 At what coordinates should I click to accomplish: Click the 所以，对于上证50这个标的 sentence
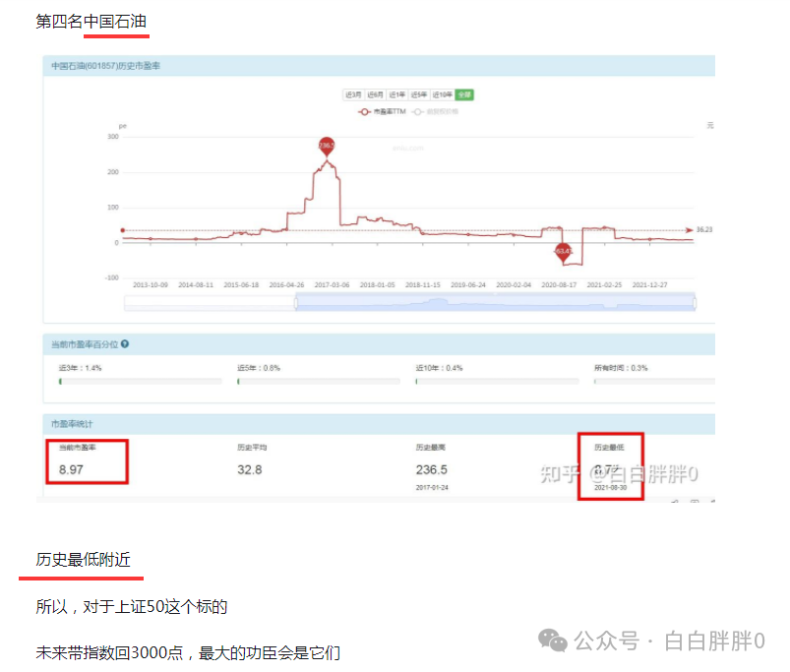[x=132, y=606]
